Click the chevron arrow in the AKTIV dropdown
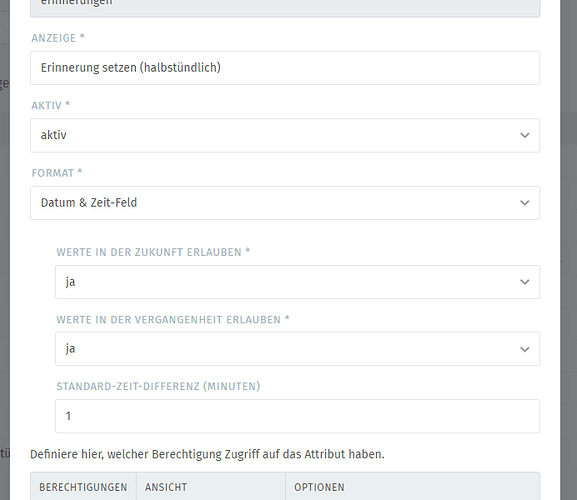577x500 pixels. coord(525,135)
